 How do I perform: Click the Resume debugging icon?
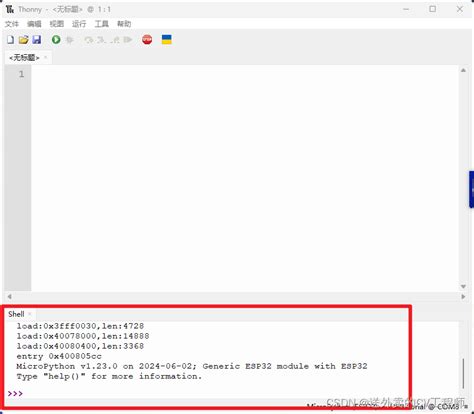[128, 40]
